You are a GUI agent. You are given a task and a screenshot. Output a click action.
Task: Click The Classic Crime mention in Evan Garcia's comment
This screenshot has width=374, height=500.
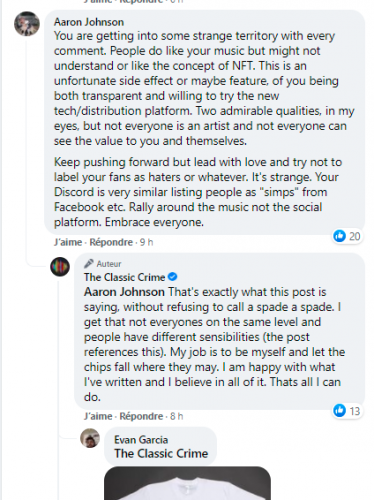[x=161, y=453]
